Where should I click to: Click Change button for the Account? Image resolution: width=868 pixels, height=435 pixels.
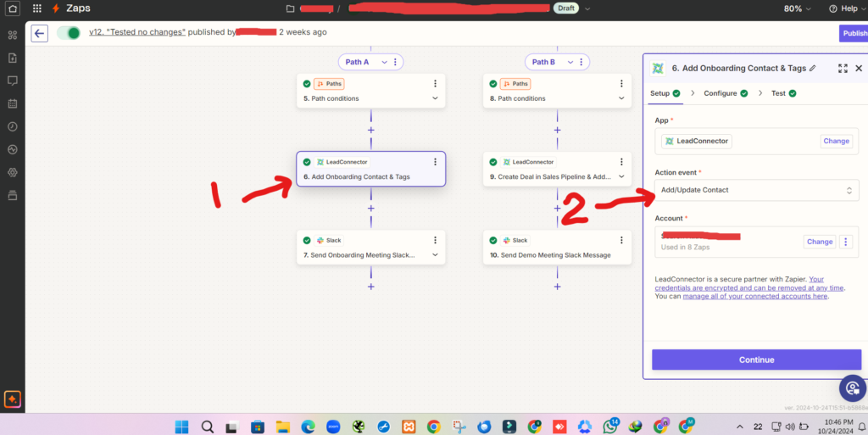click(820, 242)
